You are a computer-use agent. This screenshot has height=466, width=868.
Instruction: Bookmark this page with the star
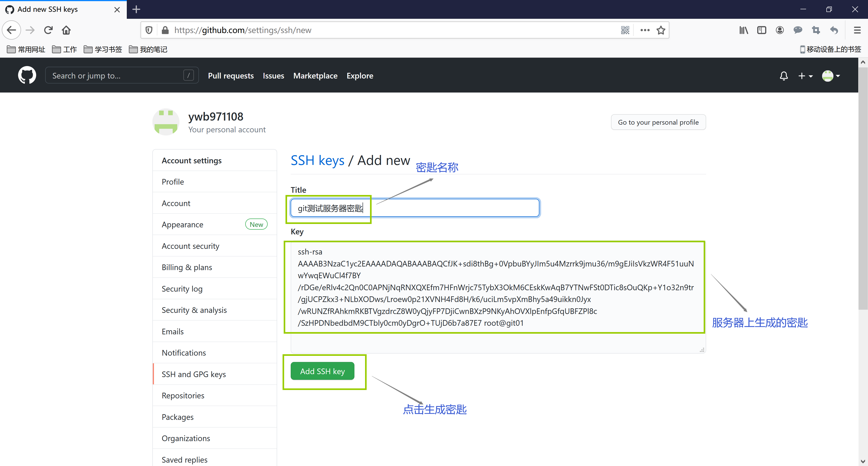(x=661, y=30)
